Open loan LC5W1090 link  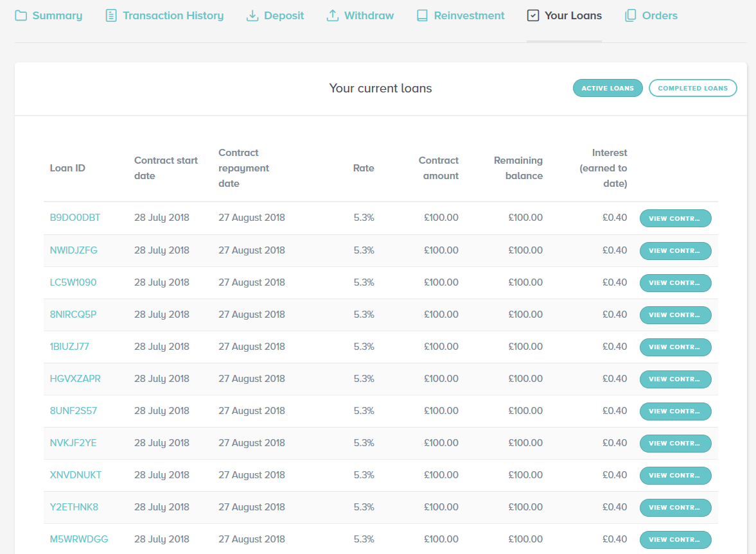(x=73, y=282)
